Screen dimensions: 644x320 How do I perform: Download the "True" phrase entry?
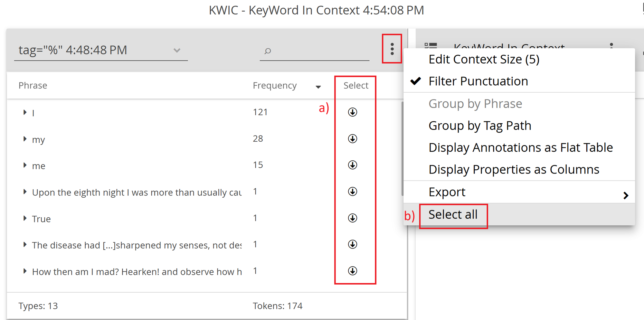(353, 218)
